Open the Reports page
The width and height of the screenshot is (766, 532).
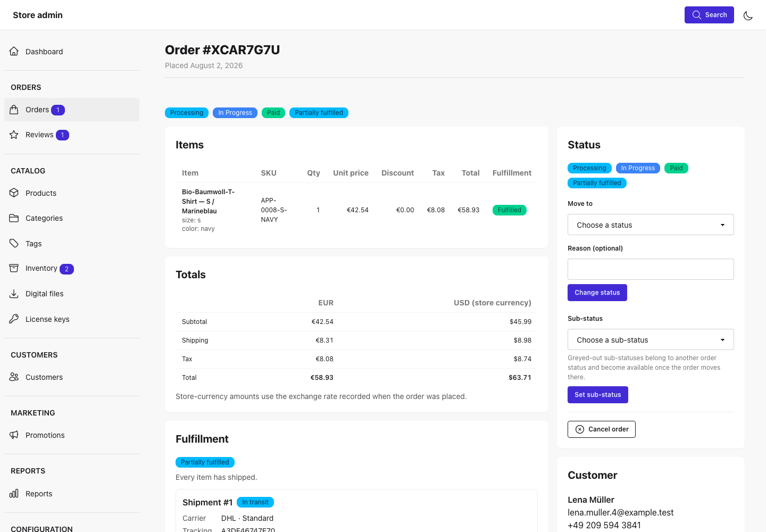click(x=72, y=494)
